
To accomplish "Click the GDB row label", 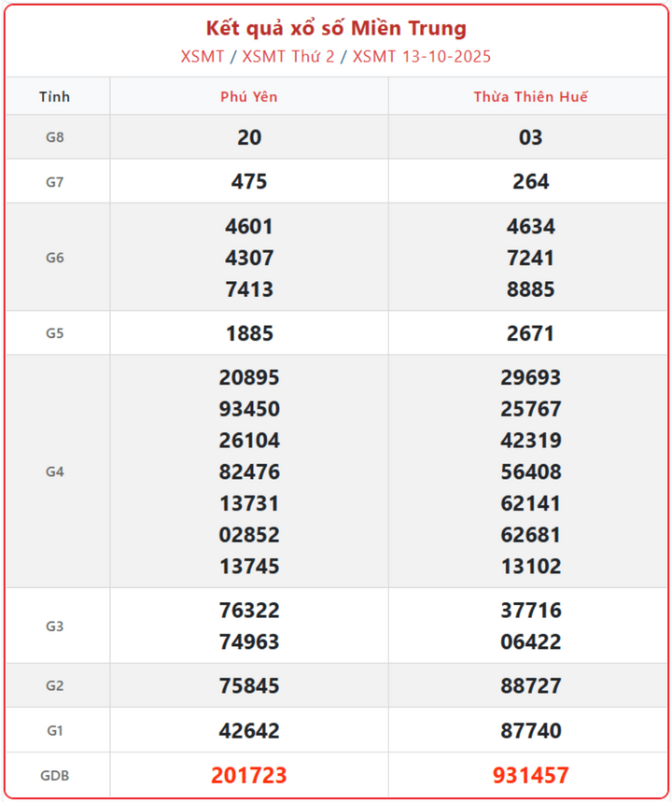I will point(55,776).
